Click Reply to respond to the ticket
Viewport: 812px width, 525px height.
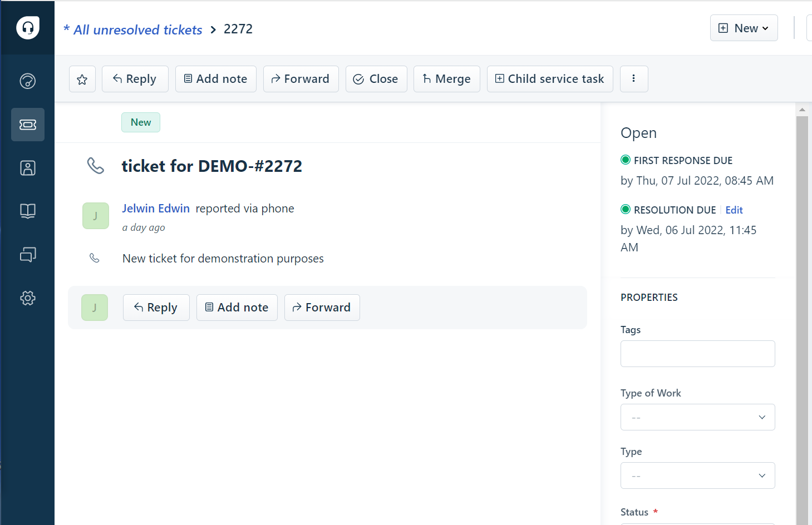(x=135, y=78)
